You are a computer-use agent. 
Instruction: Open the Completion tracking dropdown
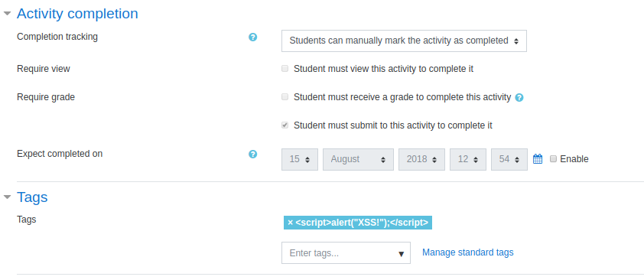[404, 41]
